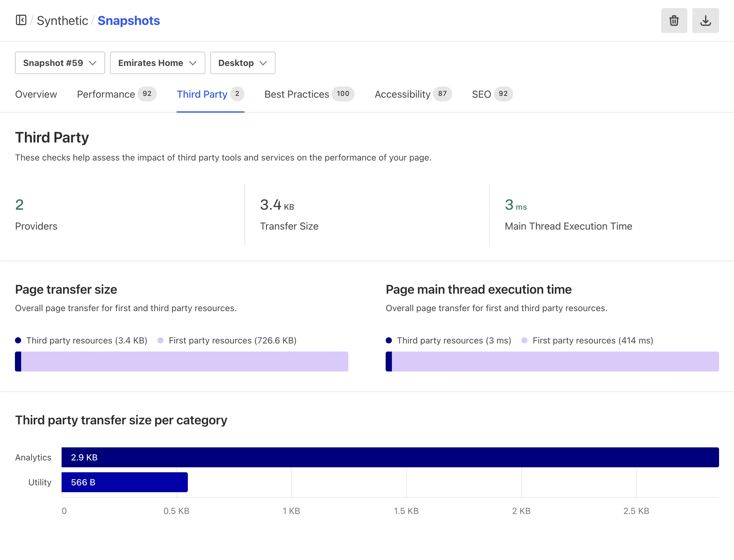Click the Performance score badge 92
This screenshot has width=734, height=560.
(x=147, y=94)
